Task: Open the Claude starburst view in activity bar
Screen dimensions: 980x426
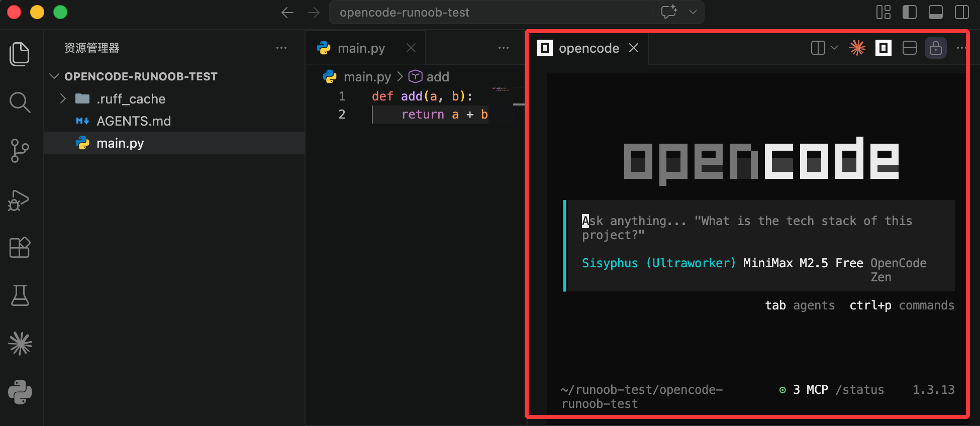Action: pos(20,344)
